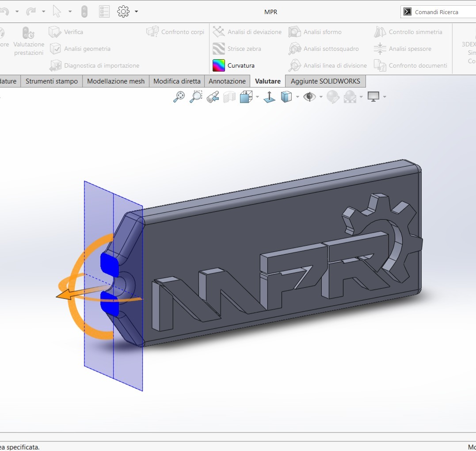Select the Zoom to Area tool
476x451 pixels.
[196, 97]
